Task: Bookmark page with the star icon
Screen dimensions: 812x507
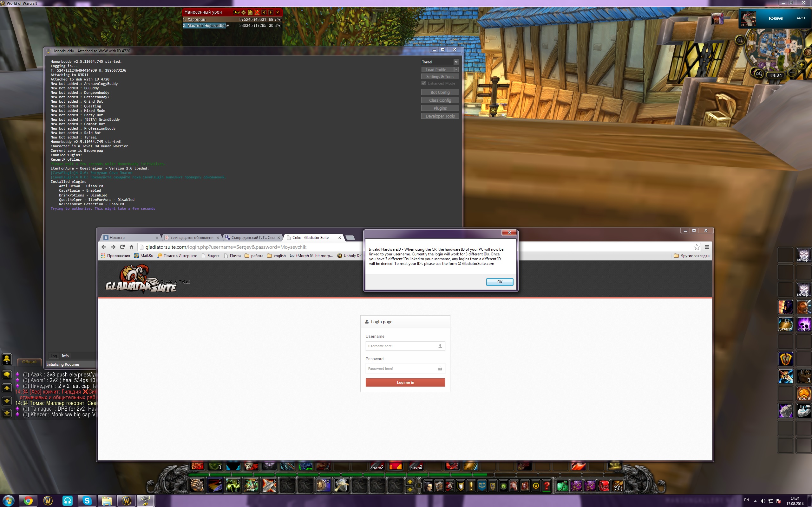Action: coord(697,247)
